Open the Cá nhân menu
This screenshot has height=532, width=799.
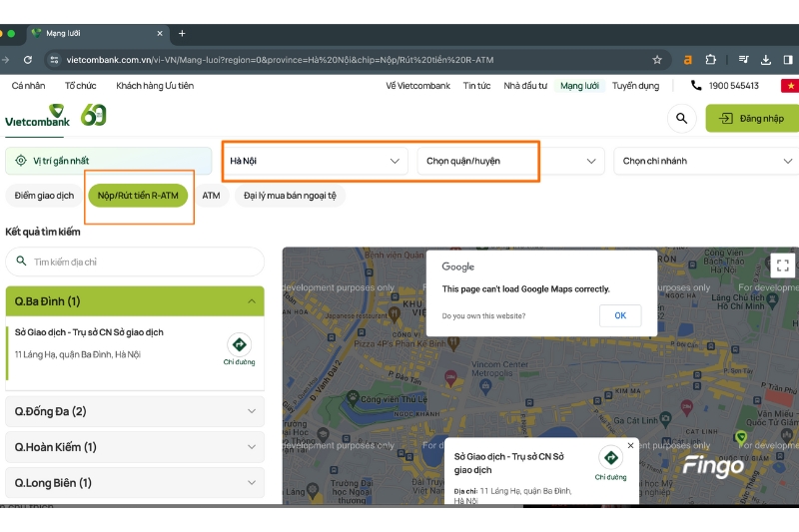click(29, 86)
